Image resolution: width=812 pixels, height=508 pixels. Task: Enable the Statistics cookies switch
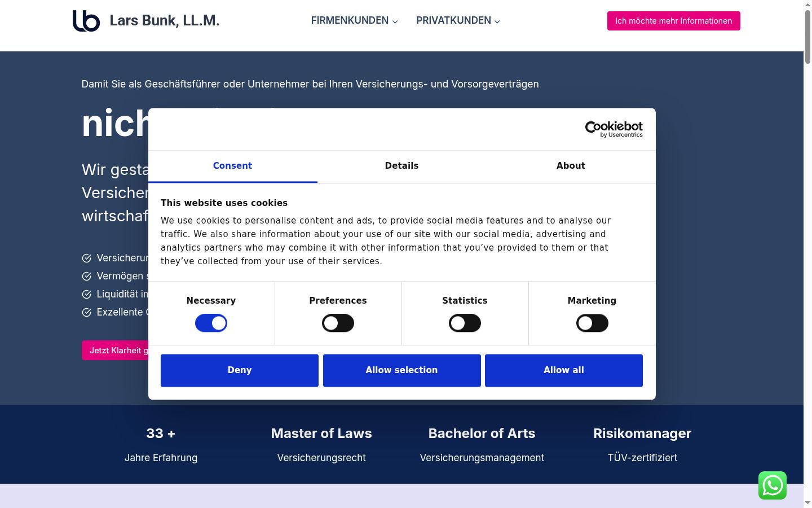click(x=465, y=323)
